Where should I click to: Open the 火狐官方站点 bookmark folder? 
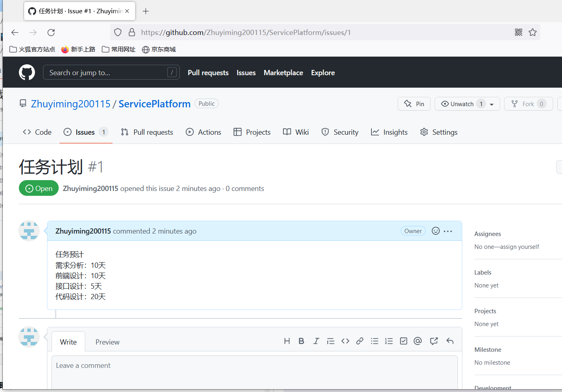click(32, 49)
